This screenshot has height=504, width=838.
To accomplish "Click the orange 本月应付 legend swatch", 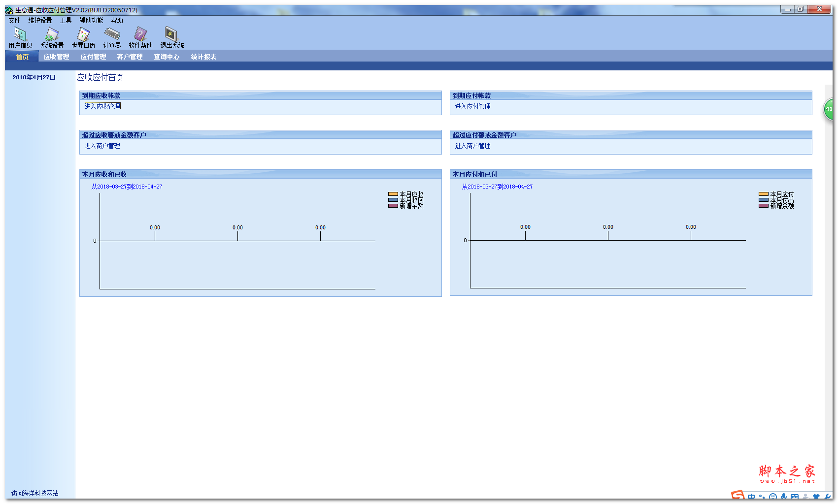I will click(x=764, y=194).
